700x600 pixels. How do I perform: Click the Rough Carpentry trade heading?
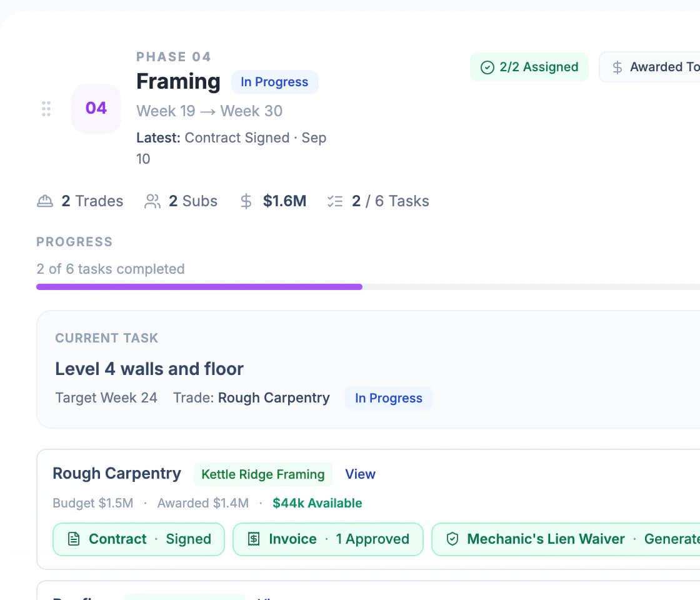pos(117,473)
